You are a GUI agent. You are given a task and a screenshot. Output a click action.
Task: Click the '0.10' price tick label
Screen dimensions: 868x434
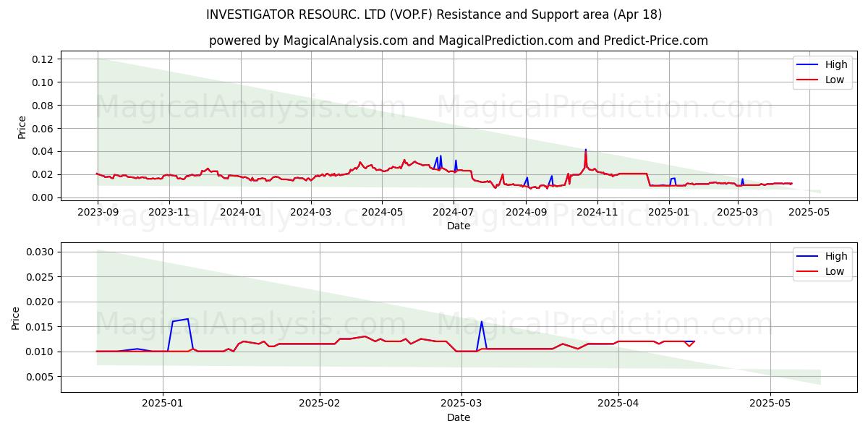click(x=43, y=82)
